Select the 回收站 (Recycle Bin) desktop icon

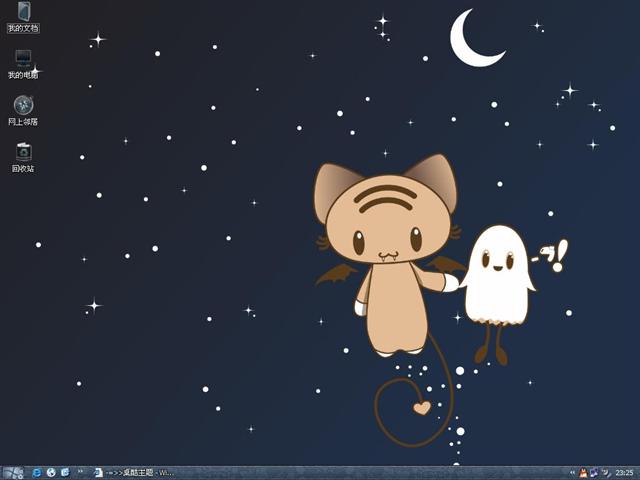[x=23, y=152]
